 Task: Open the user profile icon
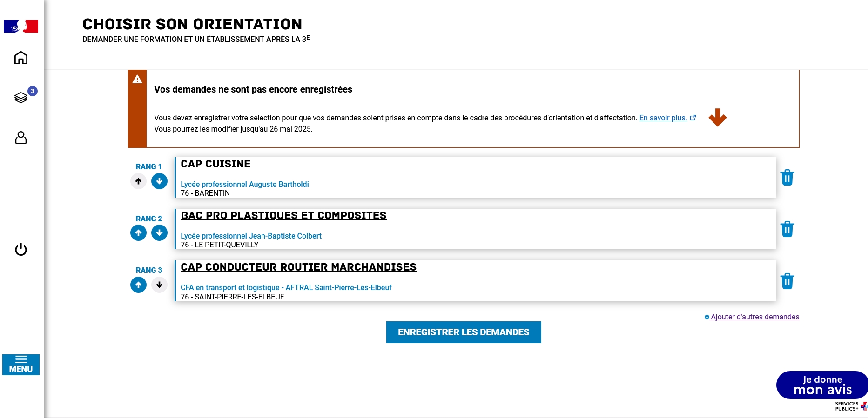click(21, 138)
